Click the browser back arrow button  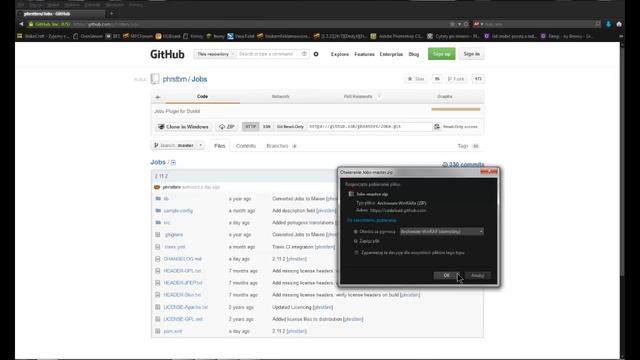21,24
